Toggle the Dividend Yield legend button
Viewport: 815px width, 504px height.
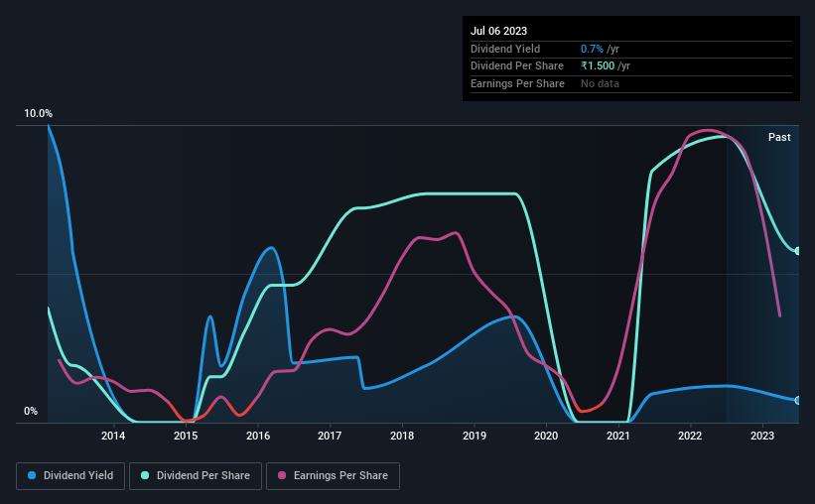point(70,476)
